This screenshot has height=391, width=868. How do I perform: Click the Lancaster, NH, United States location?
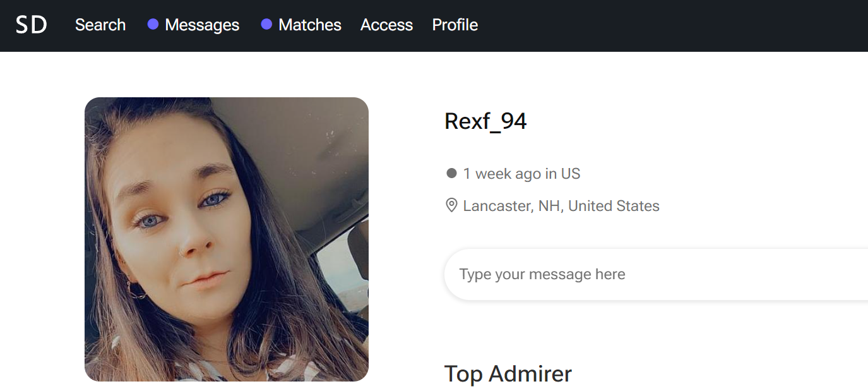(x=561, y=206)
